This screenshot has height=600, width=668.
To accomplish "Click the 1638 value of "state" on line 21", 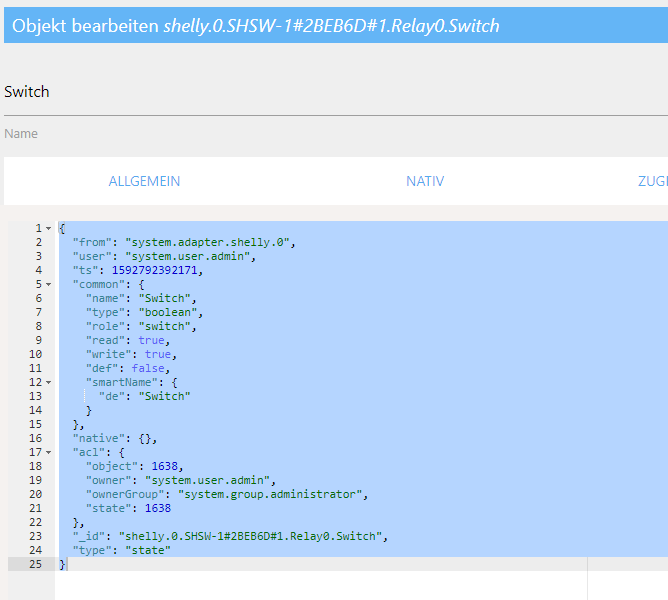I will [x=158, y=508].
